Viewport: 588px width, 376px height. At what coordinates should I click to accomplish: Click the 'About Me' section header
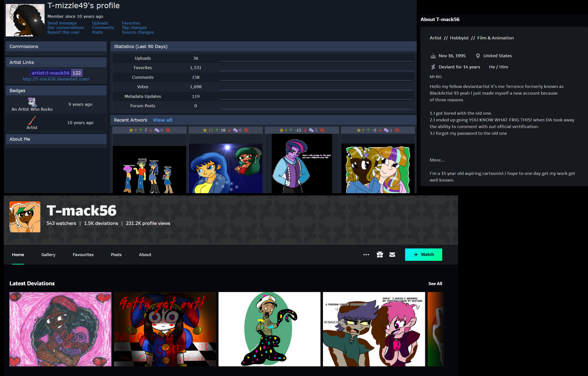point(56,139)
